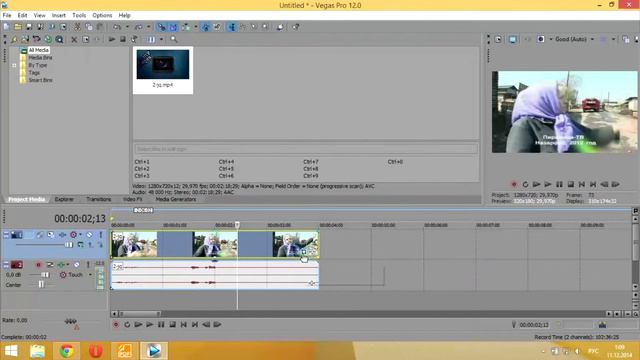Toggle Automatic Crossfades toolbar button

point(173,27)
